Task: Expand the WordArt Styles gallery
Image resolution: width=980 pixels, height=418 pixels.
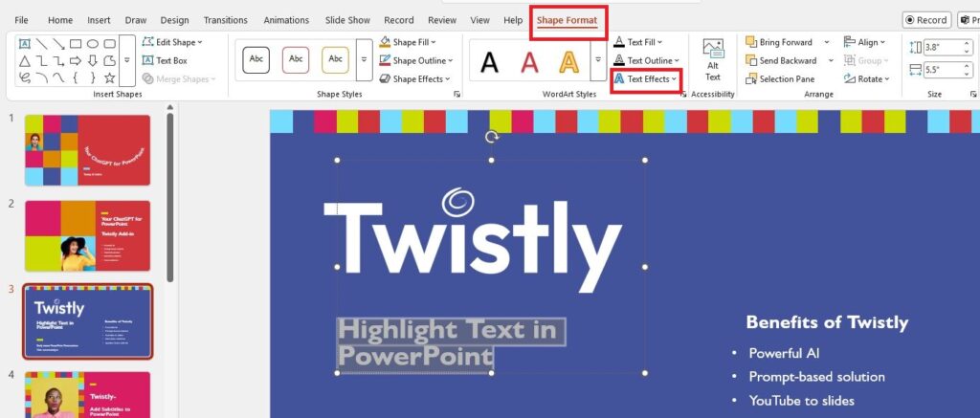Action: coord(598,60)
